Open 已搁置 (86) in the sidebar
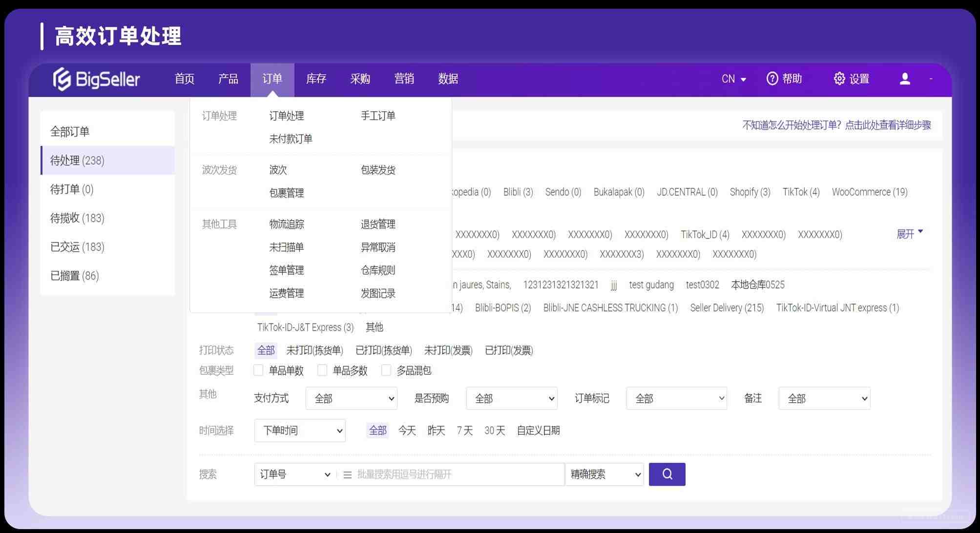 [x=107, y=275]
